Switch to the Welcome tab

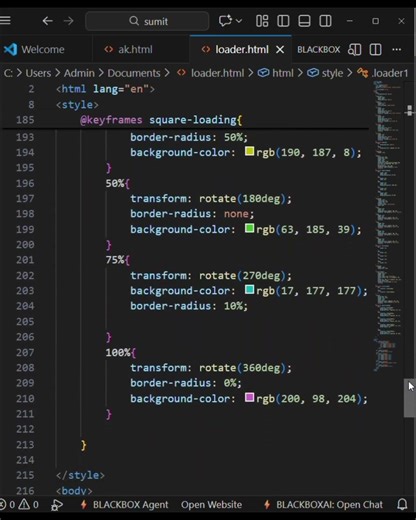click(x=43, y=50)
